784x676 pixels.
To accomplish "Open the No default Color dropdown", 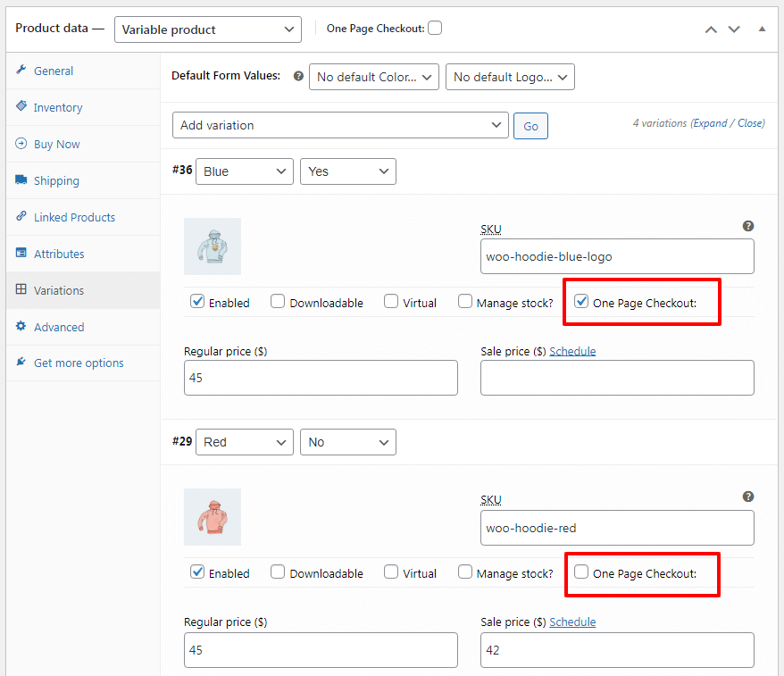I will pos(374,77).
